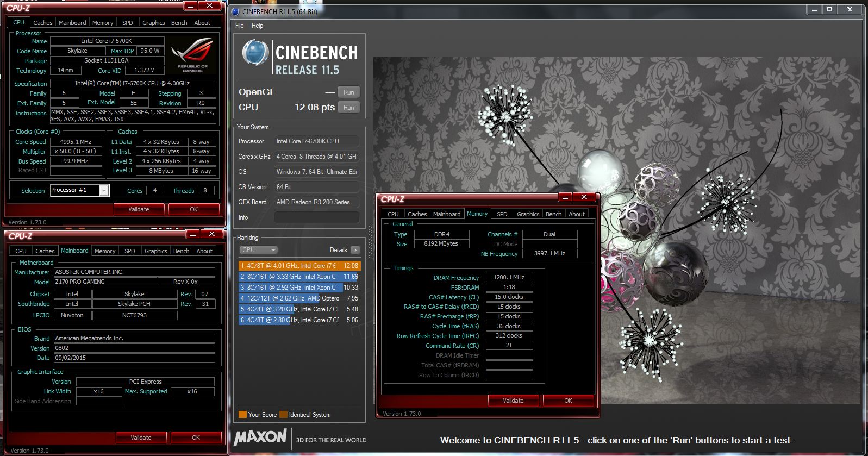Screen dimensions: 868x456
Task: Close the Cinebench window
Action: [850, 9]
